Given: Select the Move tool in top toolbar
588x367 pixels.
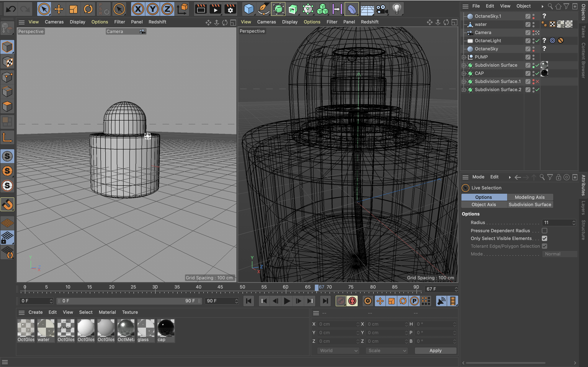Looking at the screenshot, I should pyautogui.click(x=59, y=9).
